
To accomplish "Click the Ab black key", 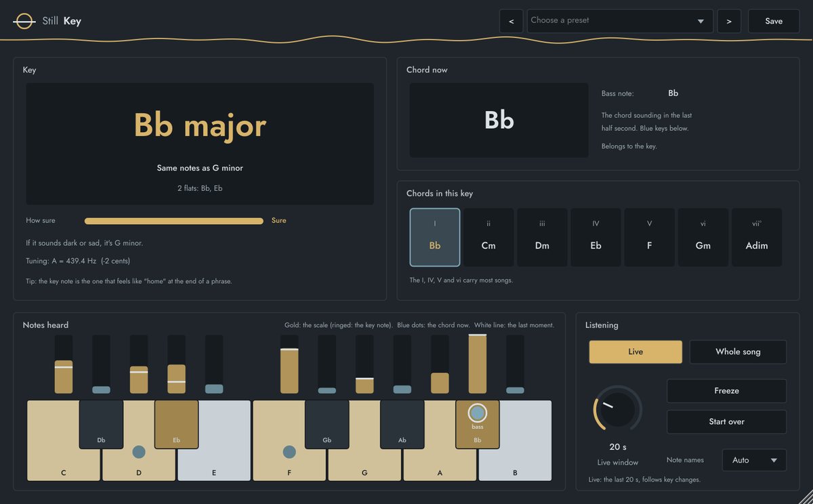I will coord(402,424).
